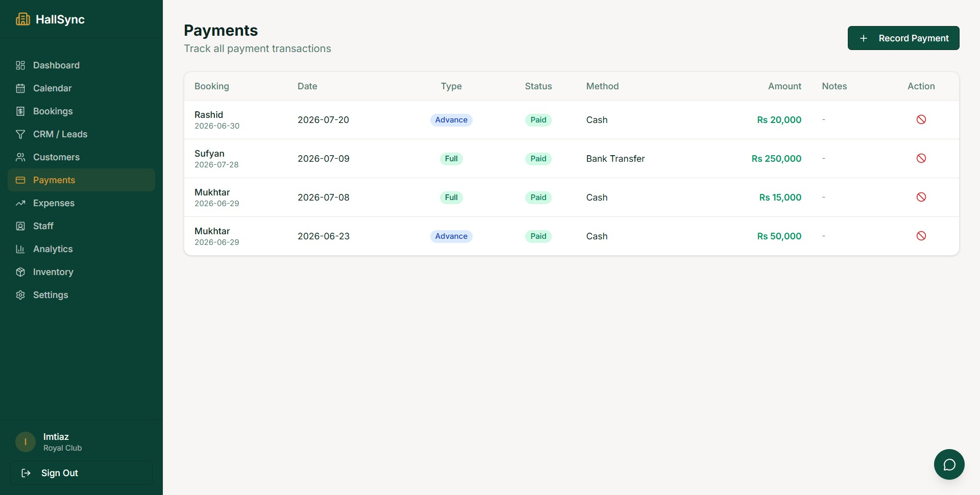This screenshot has width=980, height=495.
Task: Click the Rashid booking name
Action: click(209, 115)
